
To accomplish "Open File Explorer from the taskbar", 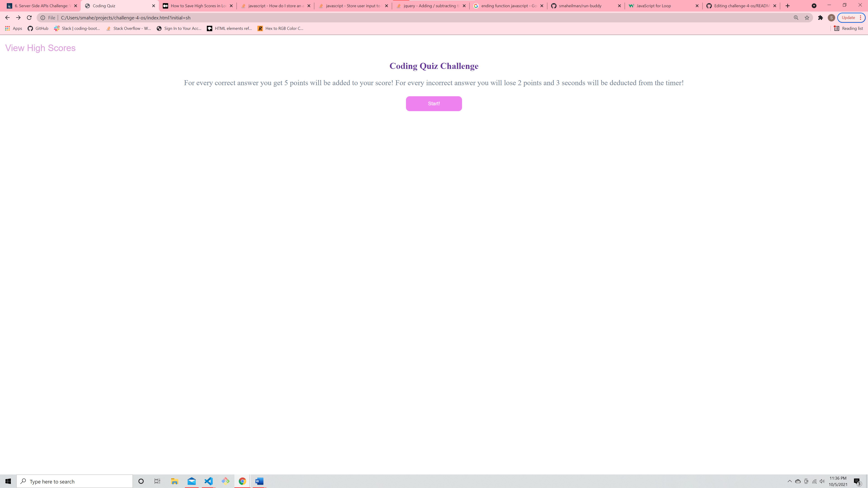I will coord(174,481).
